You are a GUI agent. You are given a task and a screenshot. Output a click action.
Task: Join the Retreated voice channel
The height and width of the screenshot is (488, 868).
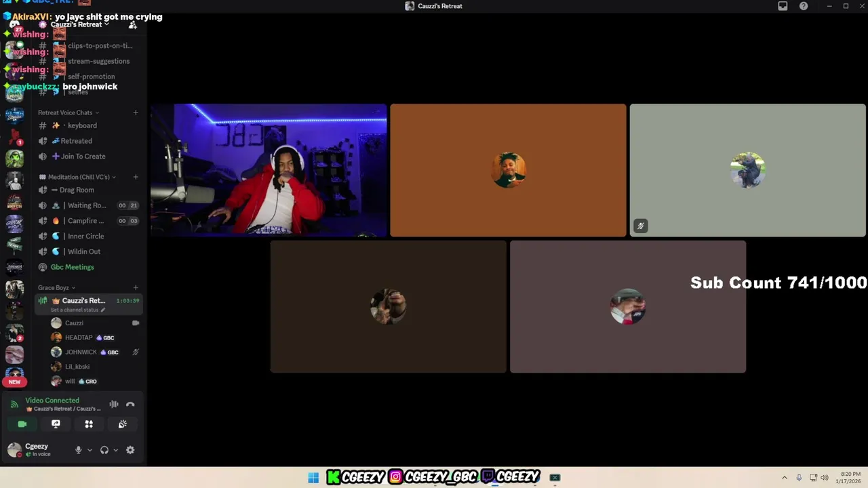click(x=88, y=141)
